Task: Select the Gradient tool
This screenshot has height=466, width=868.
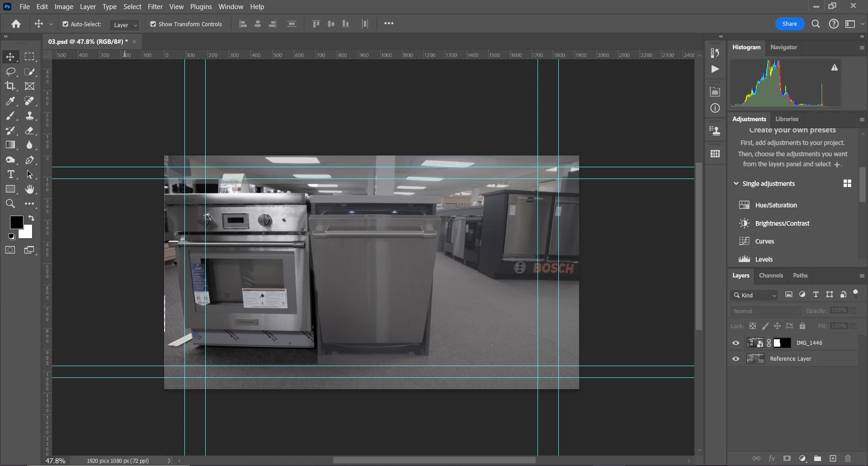Action: point(10,145)
